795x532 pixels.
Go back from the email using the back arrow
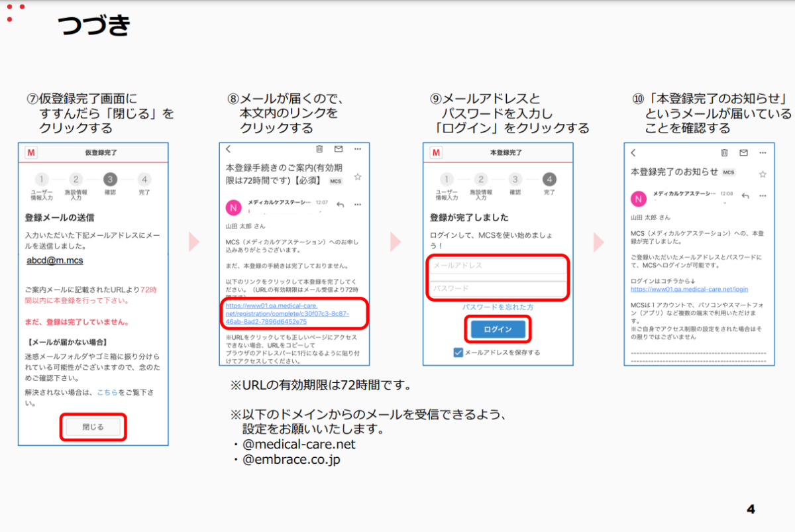(x=228, y=150)
